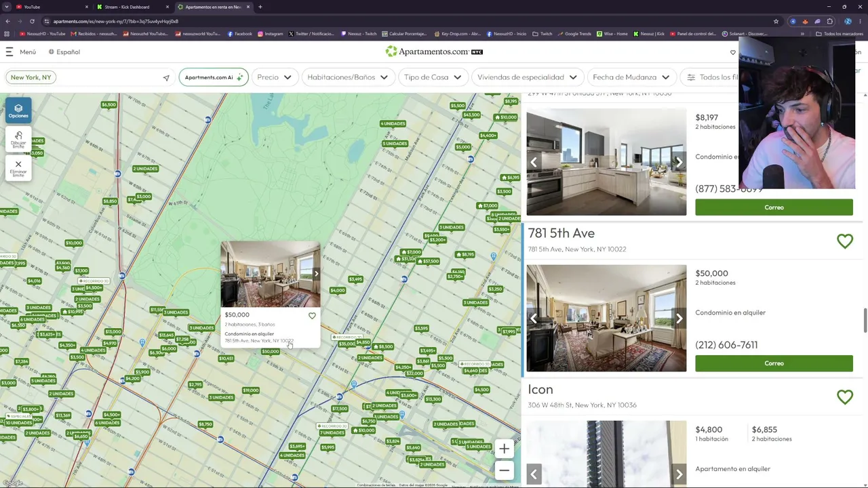
Task: Open the $8,197 condo kitchen photo
Action: pyautogui.click(x=606, y=162)
